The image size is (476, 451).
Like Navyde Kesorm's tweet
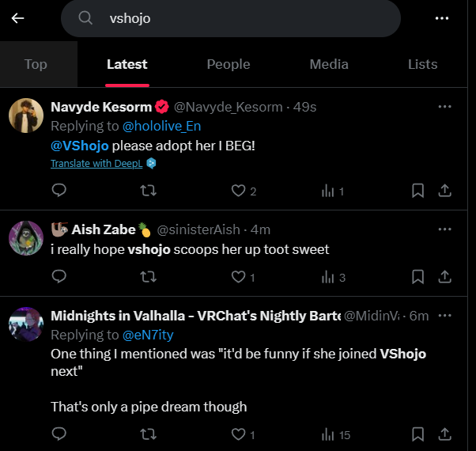(x=238, y=191)
